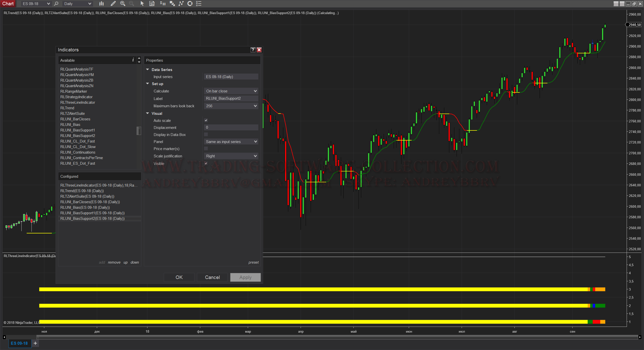The height and width of the screenshot is (350, 644).
Task: Click the zoom in magnifier icon
Action: pyautogui.click(x=123, y=4)
